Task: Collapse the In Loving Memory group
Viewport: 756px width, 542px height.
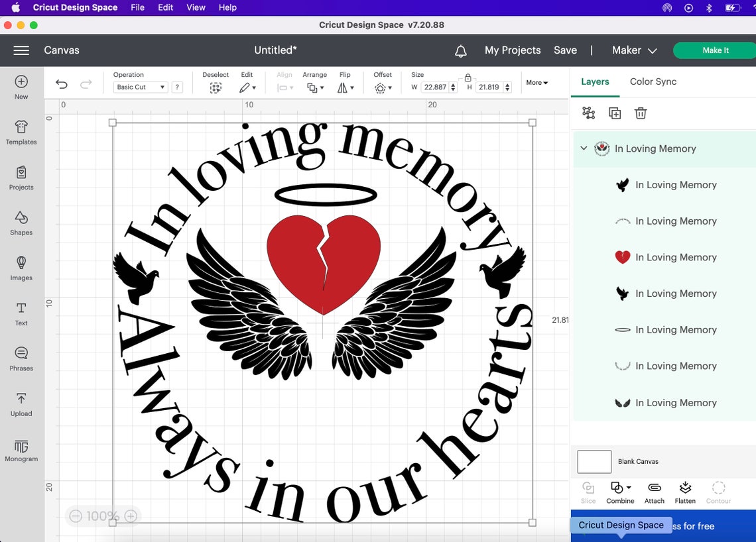Action: (584, 148)
